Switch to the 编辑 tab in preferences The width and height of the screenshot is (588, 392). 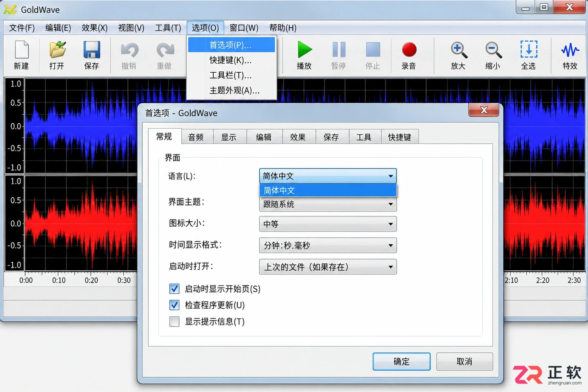pyautogui.click(x=264, y=137)
